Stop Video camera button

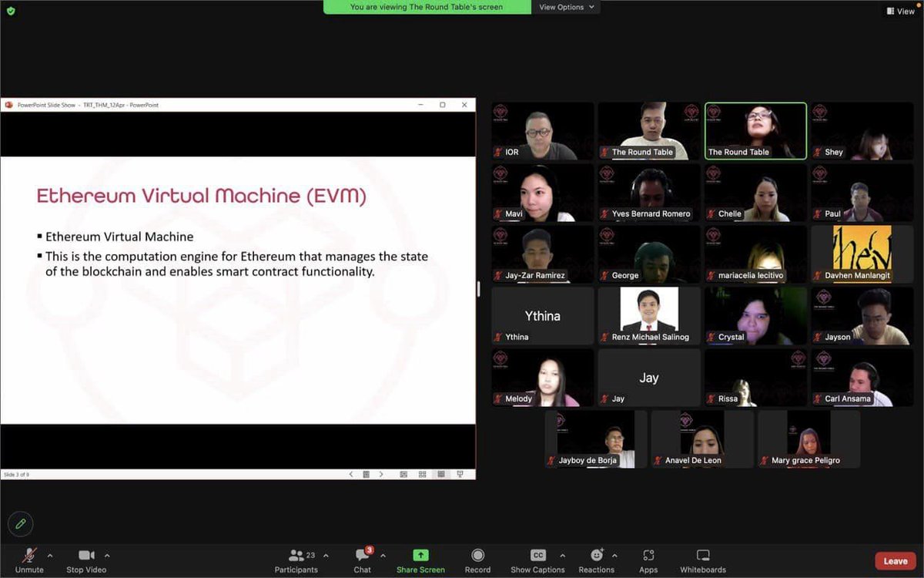point(86,560)
